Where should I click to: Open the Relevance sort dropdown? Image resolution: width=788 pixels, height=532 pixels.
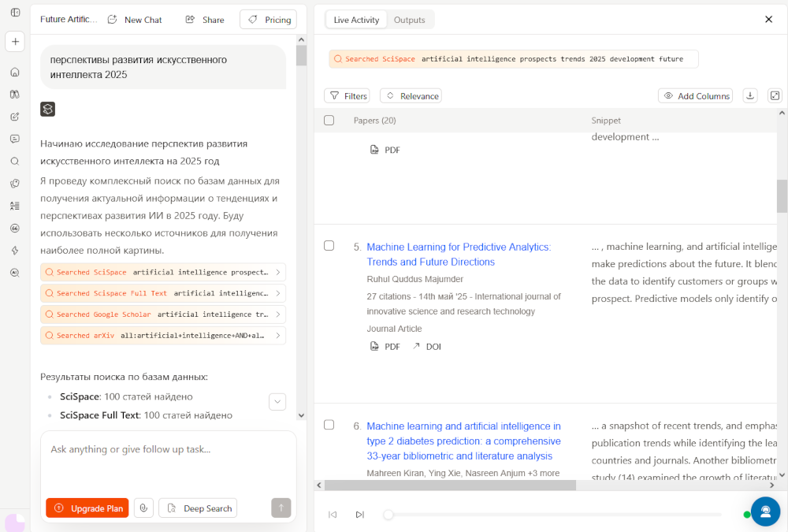point(411,96)
